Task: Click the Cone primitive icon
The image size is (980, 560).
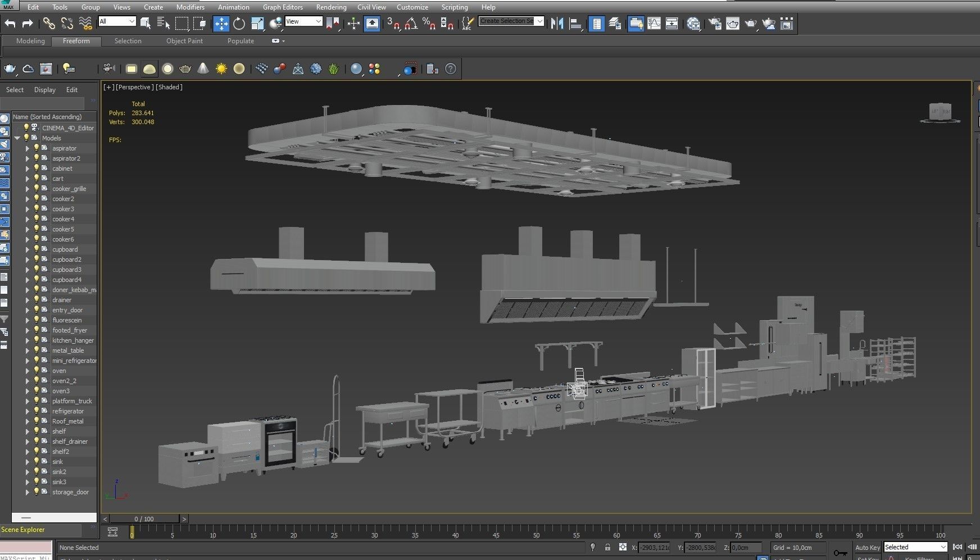Action: [x=203, y=69]
